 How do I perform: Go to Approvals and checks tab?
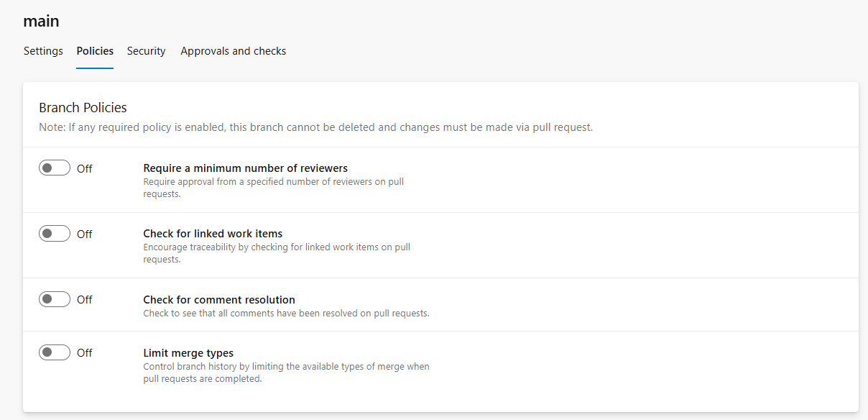tap(234, 51)
